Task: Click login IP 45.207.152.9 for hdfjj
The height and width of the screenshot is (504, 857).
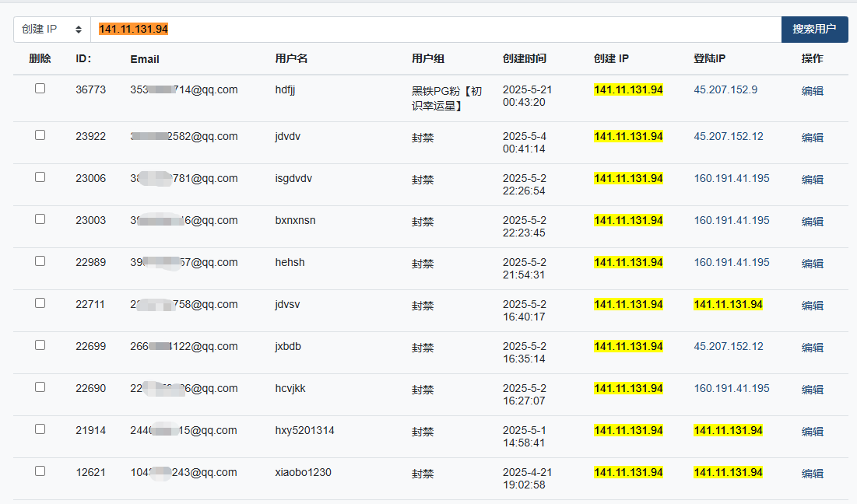Action: coord(725,89)
